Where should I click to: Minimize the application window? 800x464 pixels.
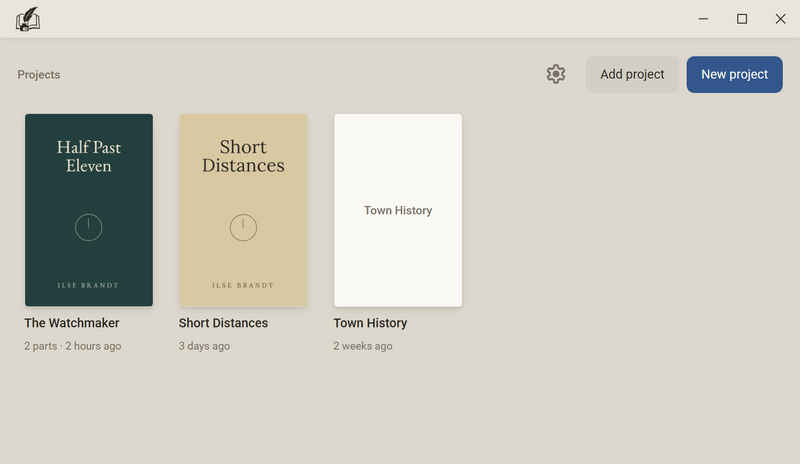(703, 19)
